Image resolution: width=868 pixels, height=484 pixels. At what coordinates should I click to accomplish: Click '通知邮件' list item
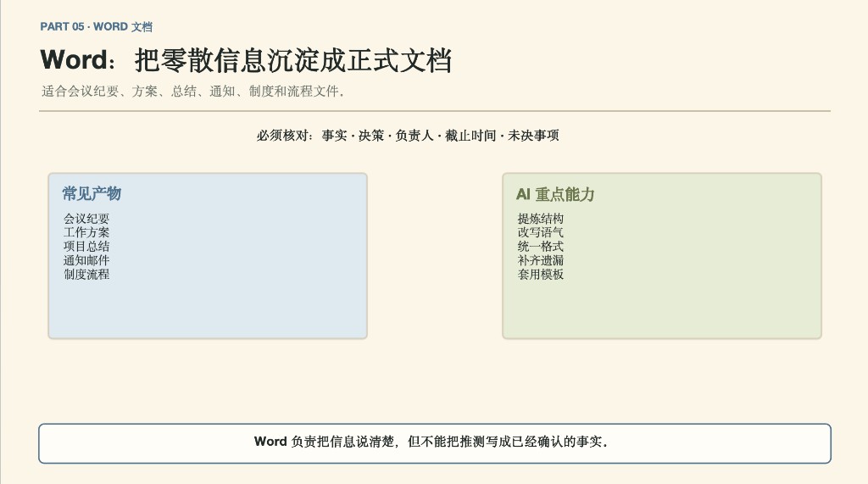(x=86, y=260)
